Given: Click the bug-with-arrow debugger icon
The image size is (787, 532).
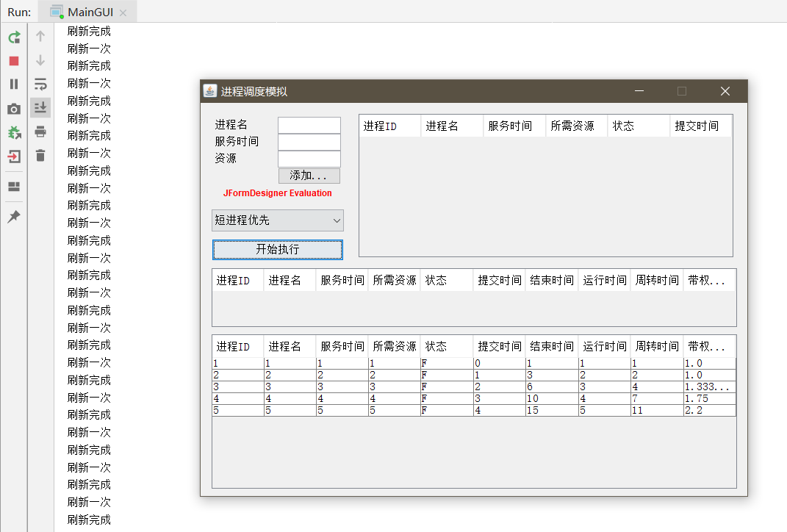Looking at the screenshot, I should click(x=14, y=133).
